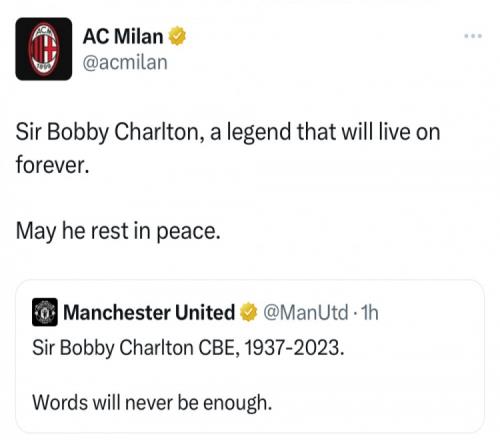
Task: Click 'Sir Bobby Charlton CBE, 1937-2023.' text
Action: coord(188,348)
